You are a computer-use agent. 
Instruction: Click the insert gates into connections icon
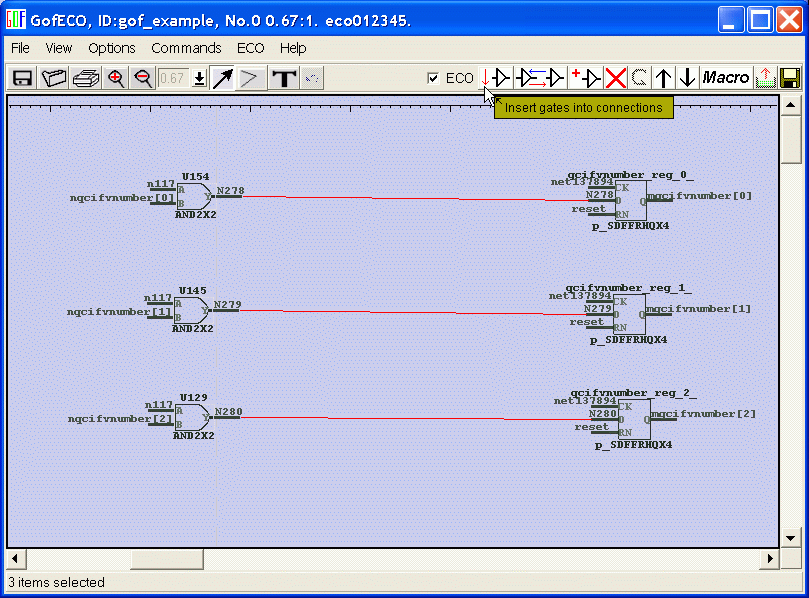[495, 78]
